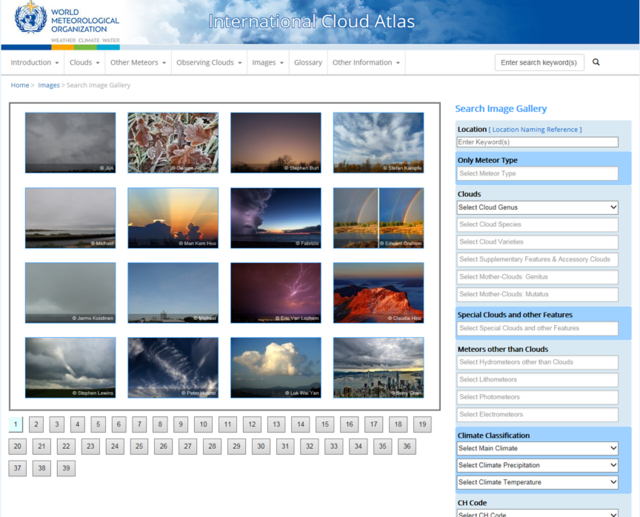Open the city skyline cloud thumbnail
This screenshot has width=640, height=517.
[378, 368]
